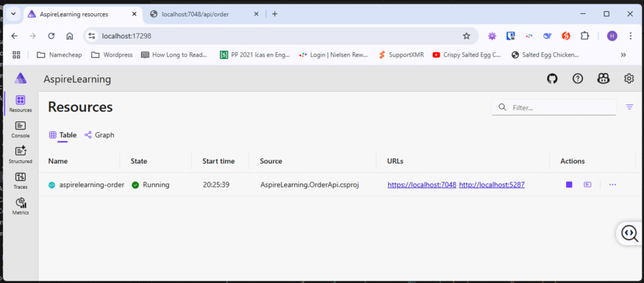This screenshot has width=644, height=283.
Task: Open the Structured logs page
Action: (20, 155)
